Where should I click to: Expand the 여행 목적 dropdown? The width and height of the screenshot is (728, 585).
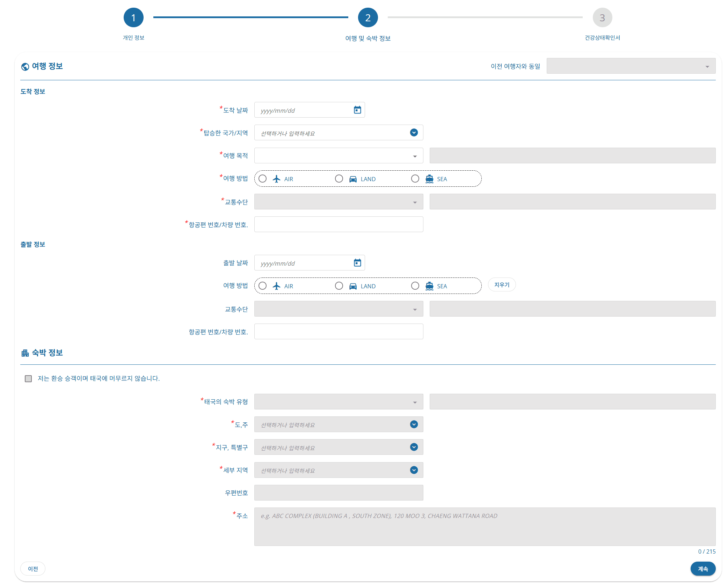tap(338, 156)
